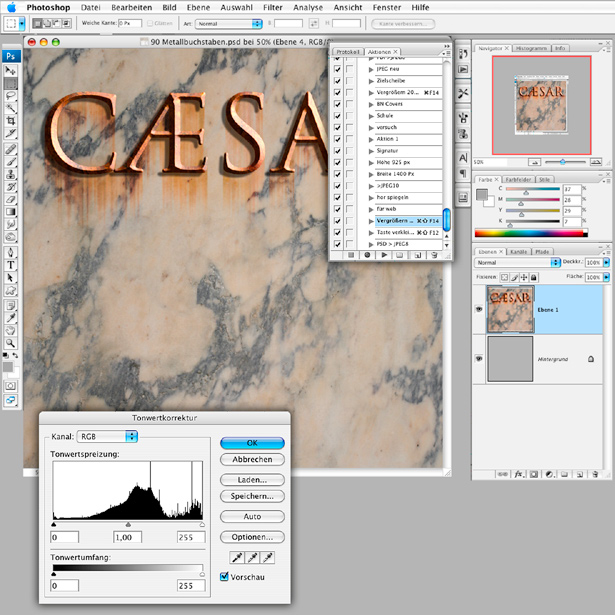
Task: Hide the Ebene 1 layer
Action: [x=478, y=310]
